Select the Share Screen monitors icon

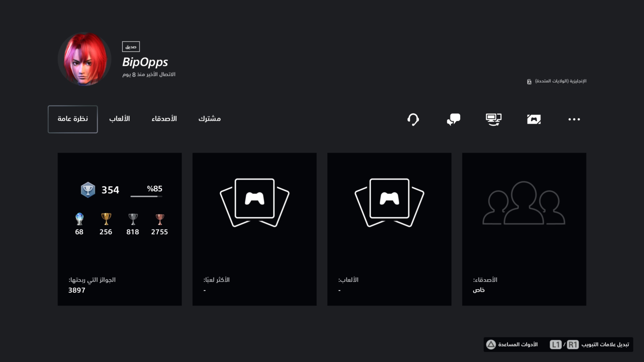494,119
